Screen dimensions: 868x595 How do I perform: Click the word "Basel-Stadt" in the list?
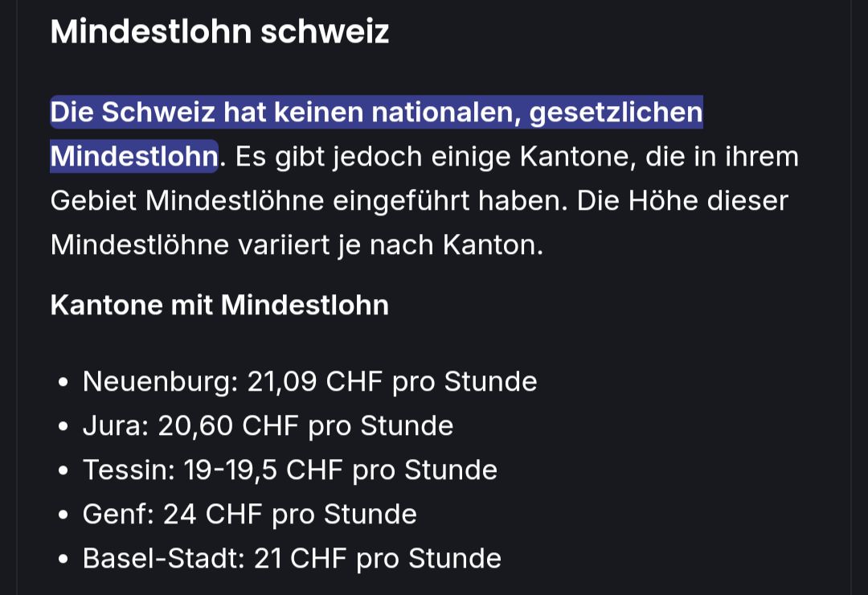pos(159,559)
